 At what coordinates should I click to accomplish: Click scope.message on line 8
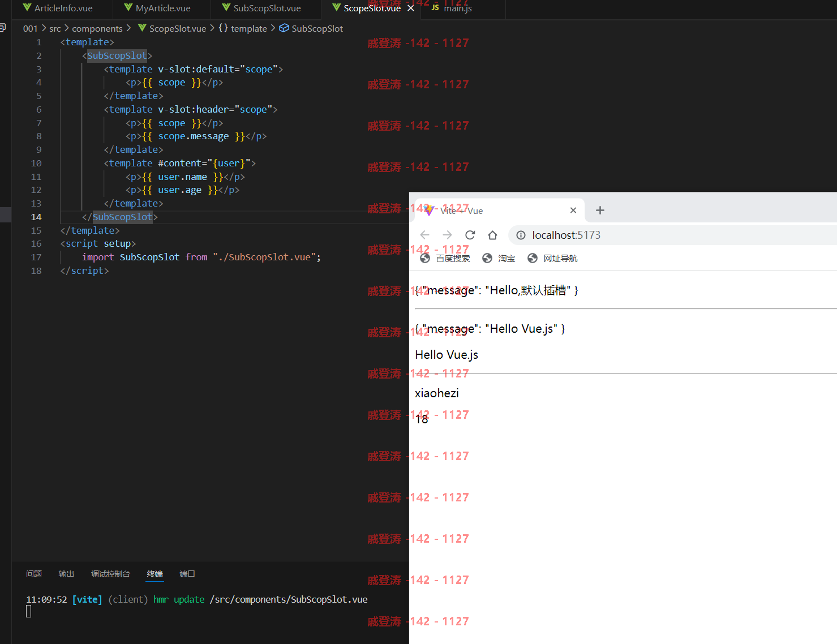(x=194, y=136)
